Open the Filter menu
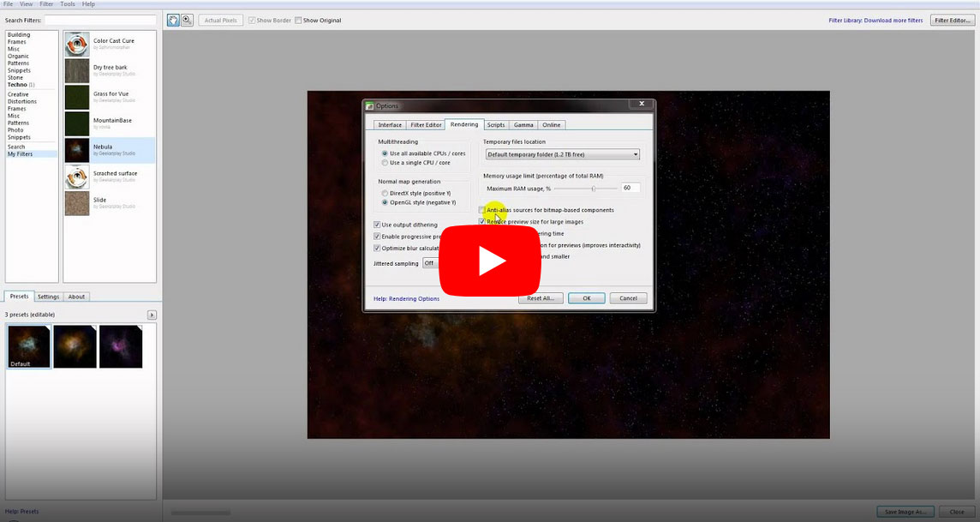980x522 pixels. pos(46,4)
